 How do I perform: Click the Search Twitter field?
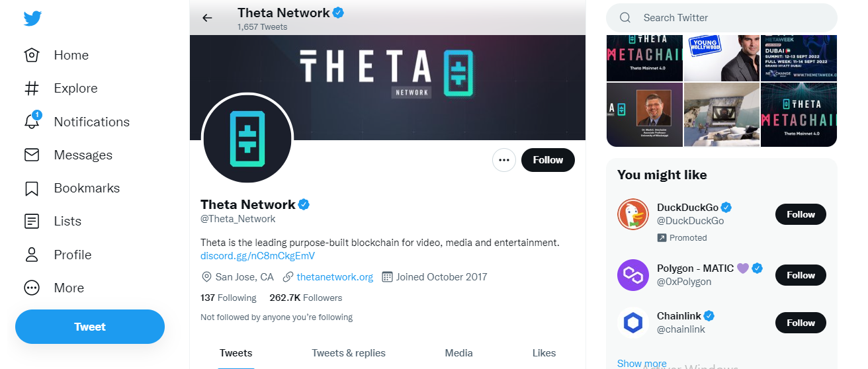[728, 18]
